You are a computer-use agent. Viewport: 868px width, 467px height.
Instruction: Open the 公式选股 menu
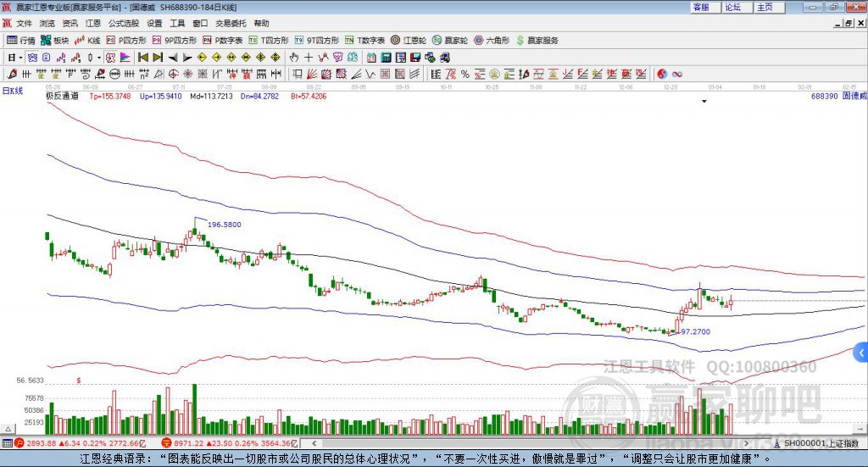124,23
